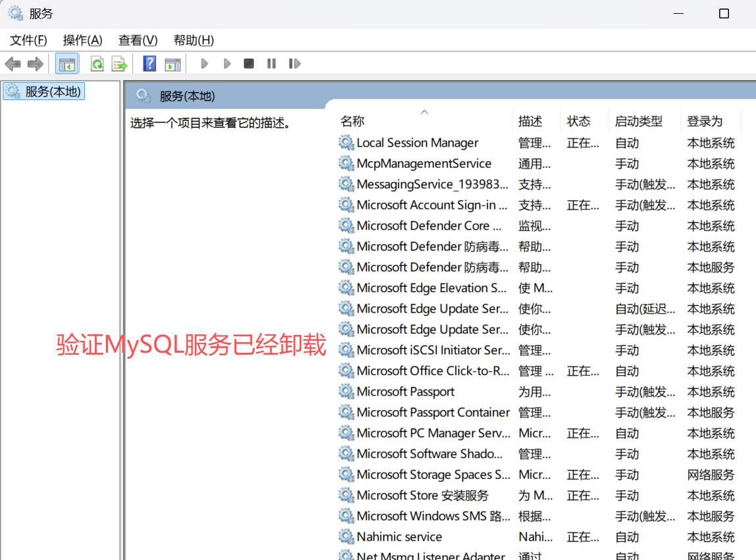The width and height of the screenshot is (756, 560).
Task: Click the Back arrow toolbar icon
Action: pyautogui.click(x=13, y=64)
